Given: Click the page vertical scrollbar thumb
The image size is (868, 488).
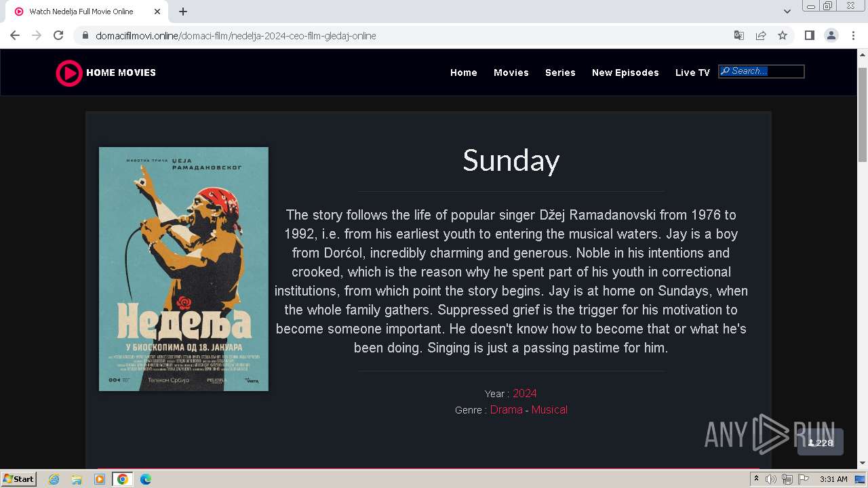Looking at the screenshot, I should coord(863,115).
